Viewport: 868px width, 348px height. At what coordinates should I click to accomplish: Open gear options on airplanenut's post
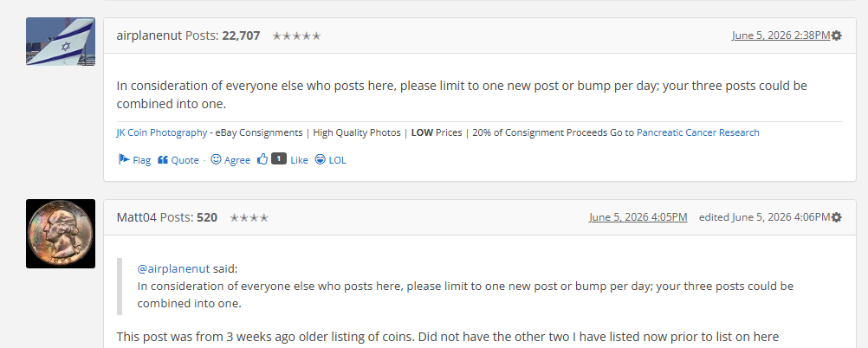837,35
